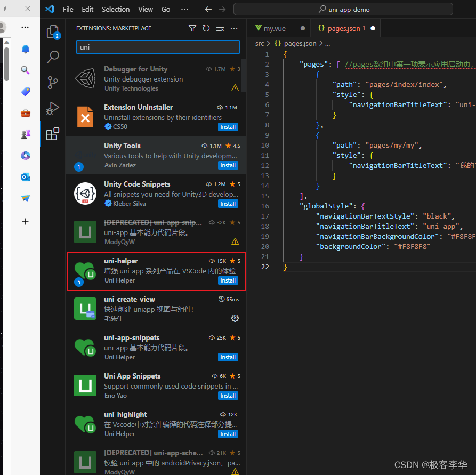
Task: Switch to the pages.json editor tab
Action: [x=345, y=28]
